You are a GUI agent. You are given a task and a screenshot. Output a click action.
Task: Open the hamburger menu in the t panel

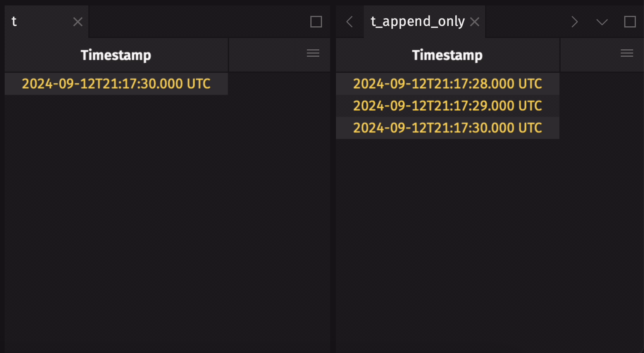point(313,53)
